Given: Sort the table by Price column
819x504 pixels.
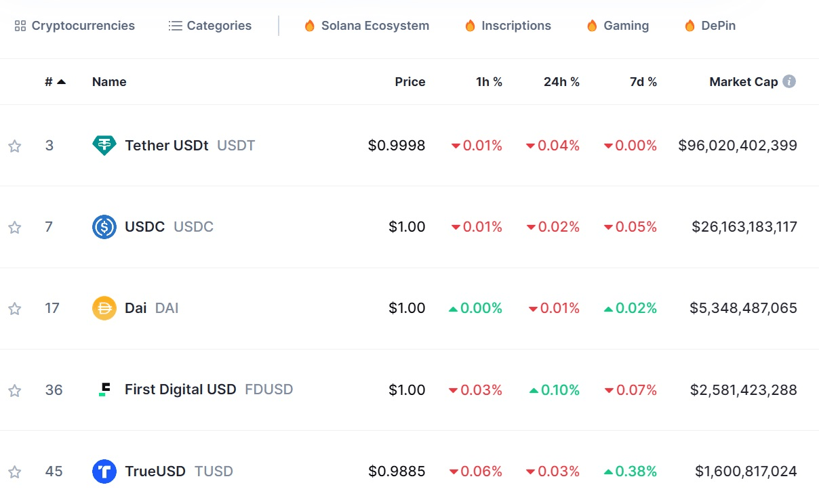Looking at the screenshot, I should click(x=410, y=81).
